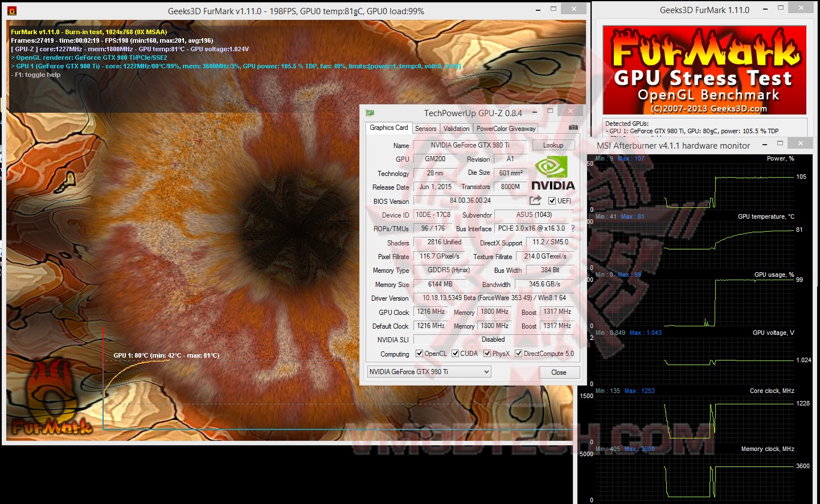The width and height of the screenshot is (820, 504).
Task: Click the Shaders field 2816 Unified
Action: (x=445, y=242)
